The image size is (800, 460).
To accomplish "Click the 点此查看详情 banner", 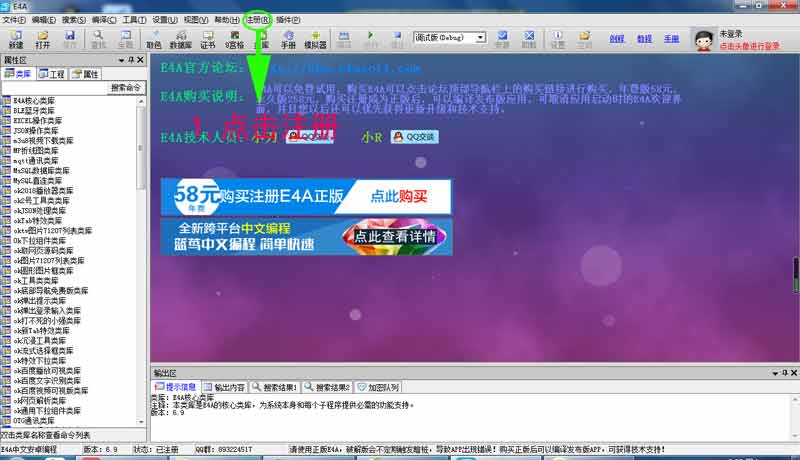I will tap(306, 237).
